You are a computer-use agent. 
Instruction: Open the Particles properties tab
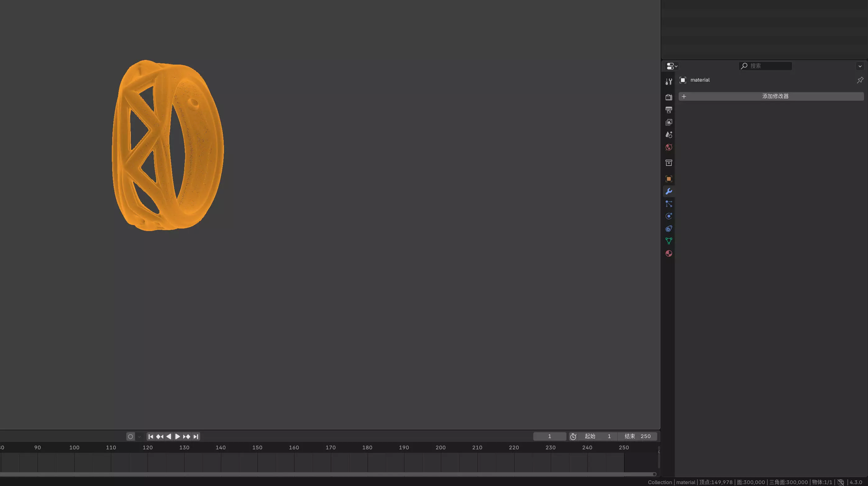(669, 204)
